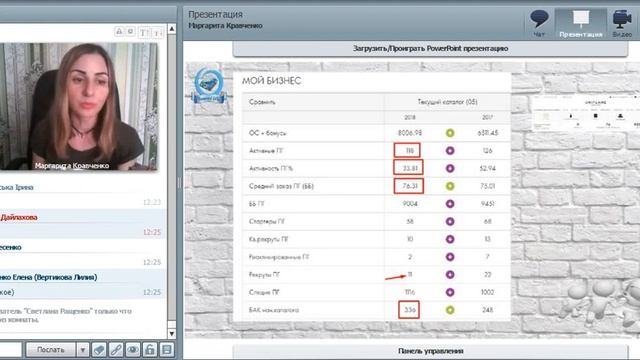Click the blue circular logo on slide
Screen dimensions: 640x360
click(x=209, y=85)
